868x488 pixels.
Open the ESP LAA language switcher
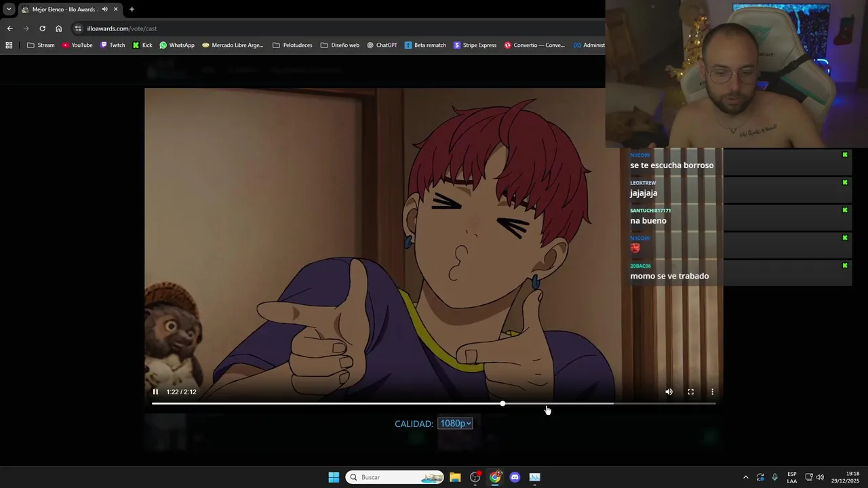pyautogui.click(x=792, y=477)
